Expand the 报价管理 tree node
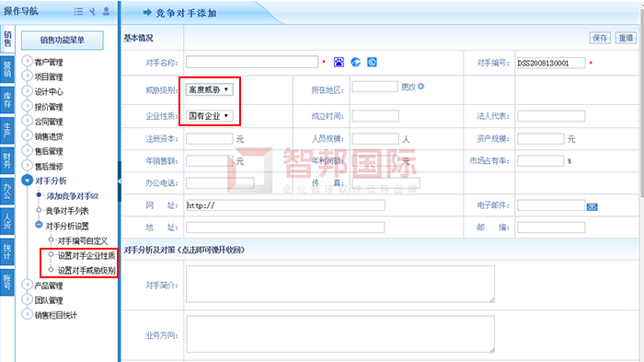This screenshot has height=362, width=644. [x=27, y=106]
